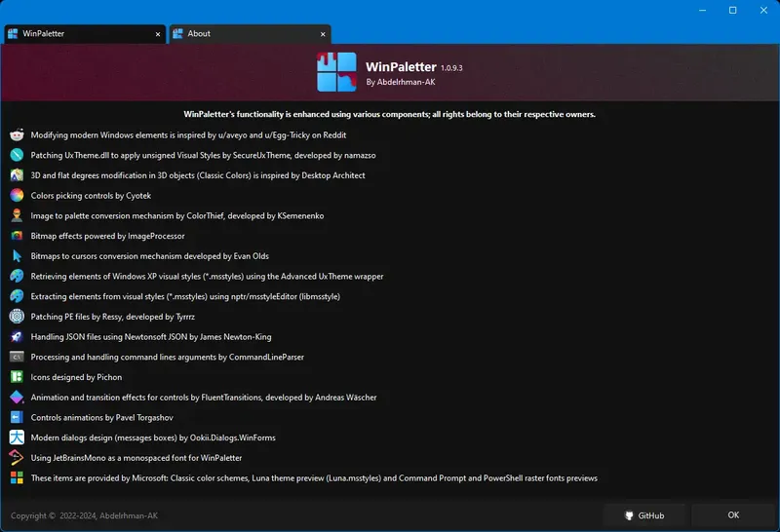Screen dimensions: 780x532
Task: Click 'Retrieving elements of Windows XP' line
Action: pyautogui.click(x=207, y=276)
